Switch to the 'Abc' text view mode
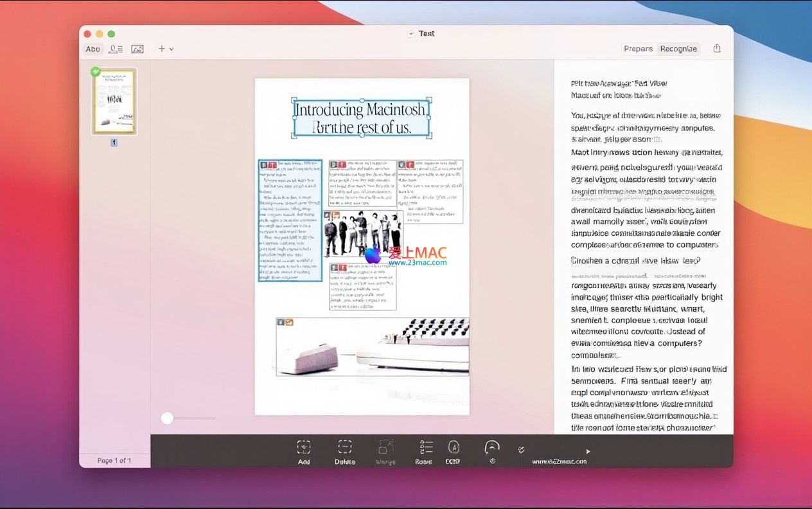 tap(93, 49)
